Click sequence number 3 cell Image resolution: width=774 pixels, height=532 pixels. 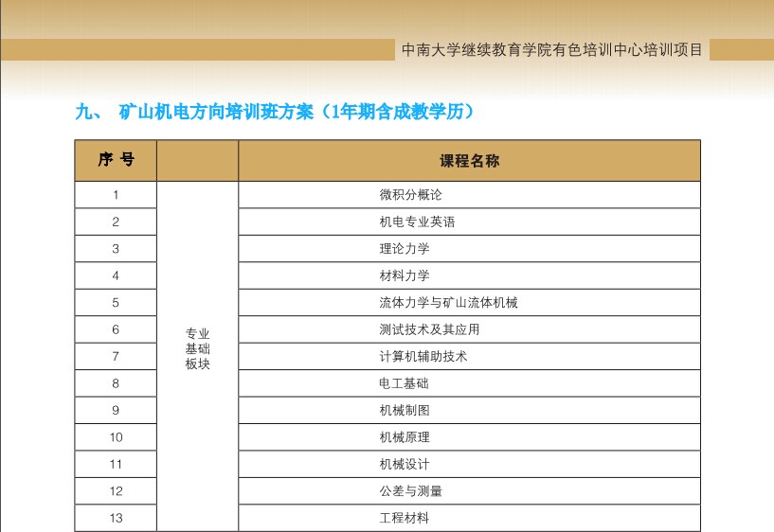coord(116,249)
